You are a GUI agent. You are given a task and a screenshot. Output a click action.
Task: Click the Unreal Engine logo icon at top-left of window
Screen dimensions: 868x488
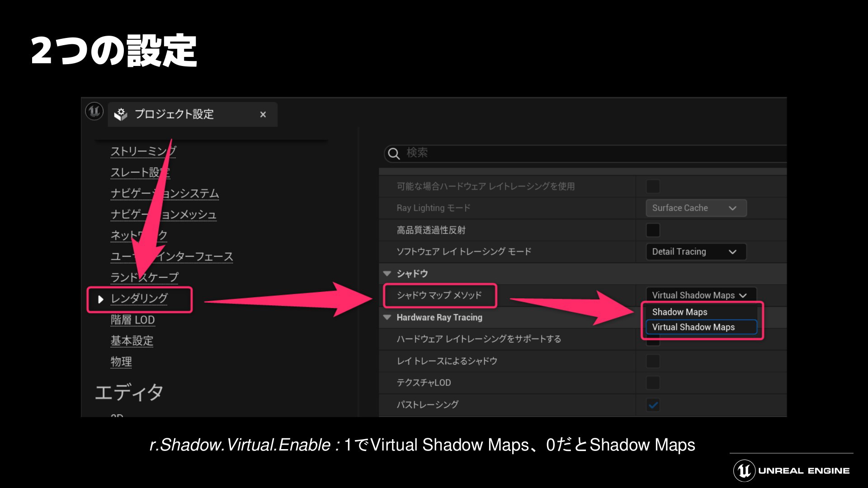click(x=94, y=111)
